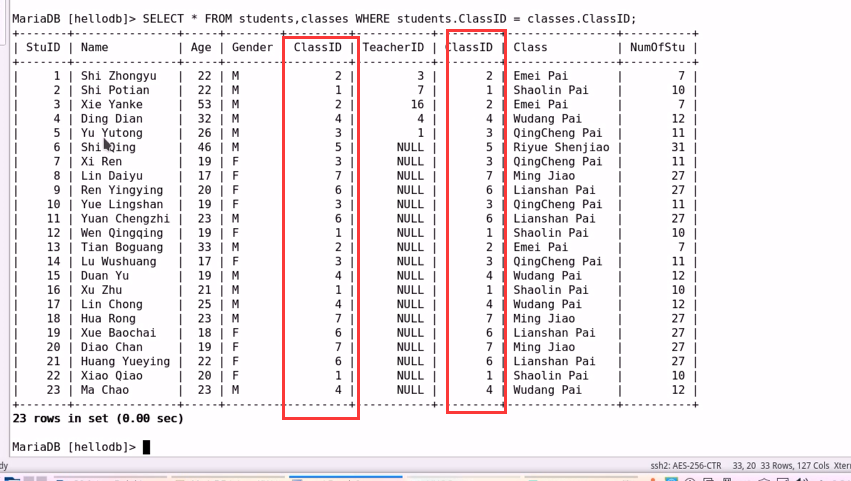851x481 pixels.
Task: Select the name Huang Yueying
Action: point(125,362)
